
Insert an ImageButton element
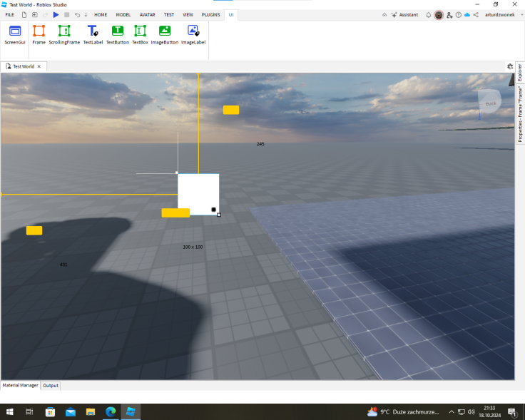click(x=164, y=35)
